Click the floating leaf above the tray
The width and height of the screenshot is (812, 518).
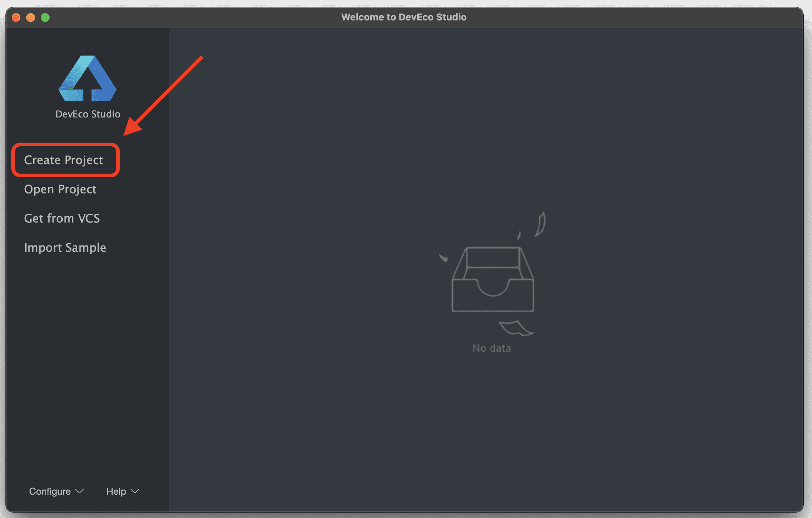click(x=541, y=224)
